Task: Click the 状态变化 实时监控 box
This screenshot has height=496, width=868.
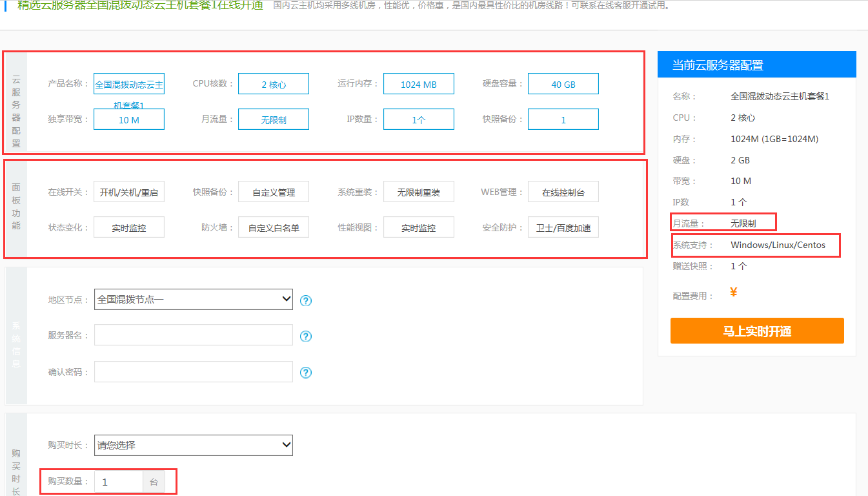Action: point(129,227)
